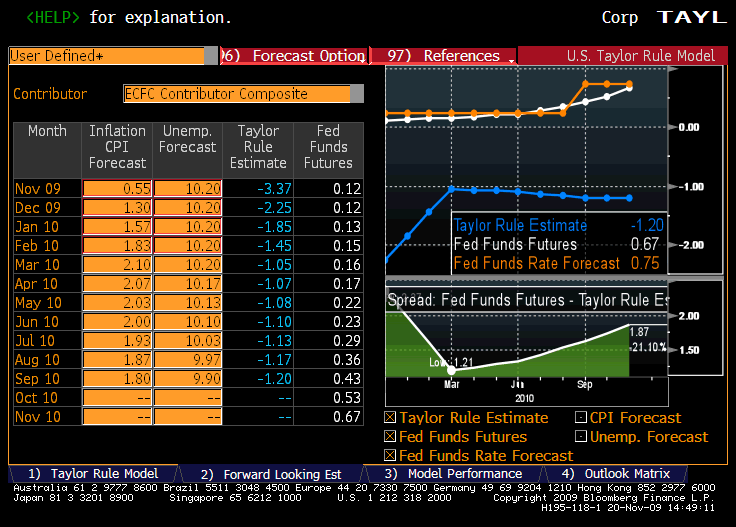
Task: Open the References menu
Action: 450,56
